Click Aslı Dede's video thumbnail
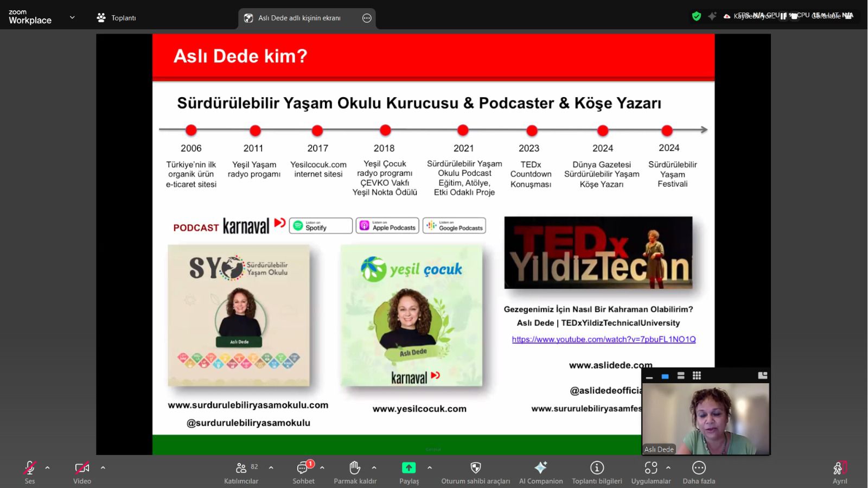This screenshot has width=868, height=488. (706, 419)
